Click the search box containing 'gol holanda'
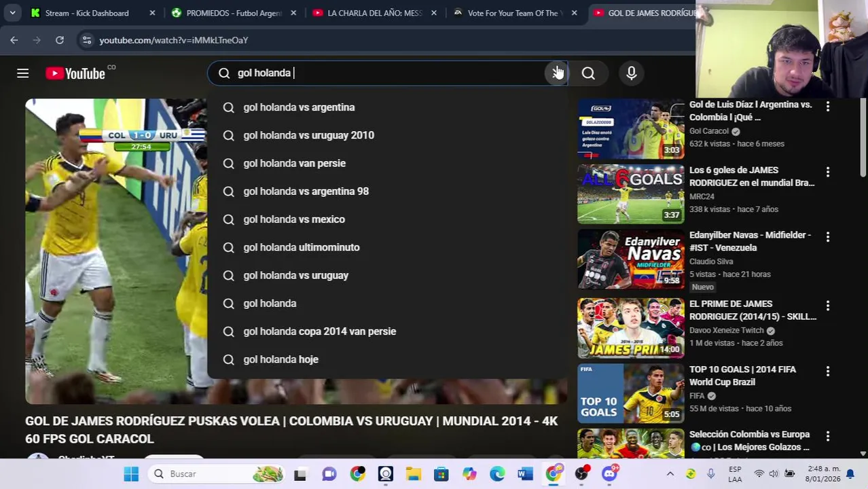This screenshot has height=489, width=868. (x=387, y=73)
